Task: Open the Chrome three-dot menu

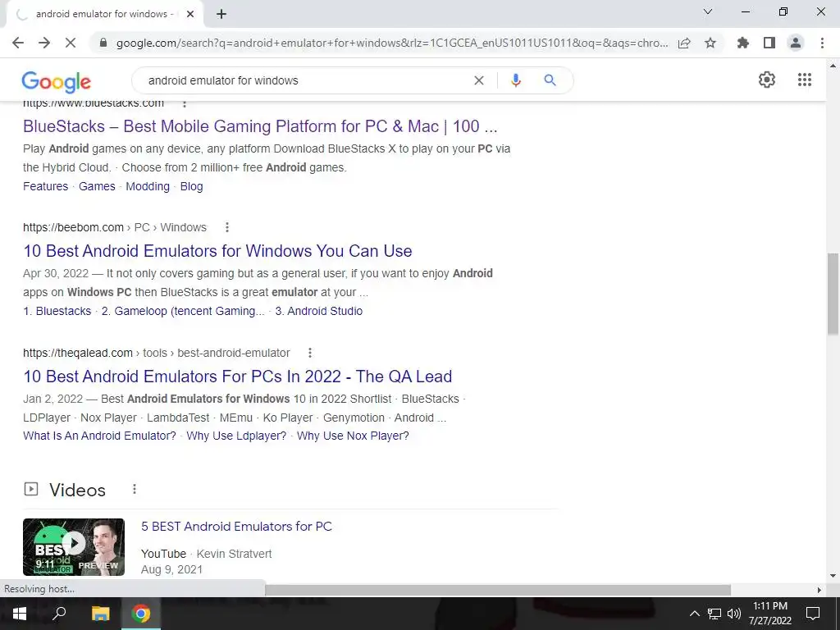Action: click(822, 43)
